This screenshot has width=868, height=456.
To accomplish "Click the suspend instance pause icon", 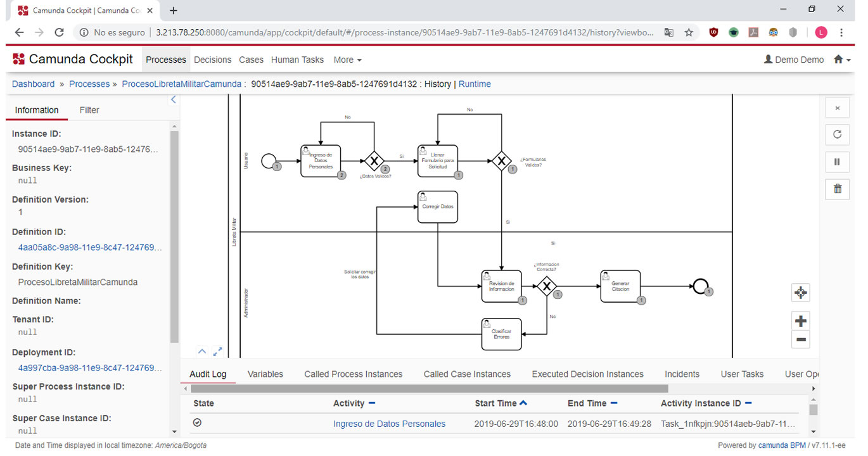I will click(x=837, y=161).
